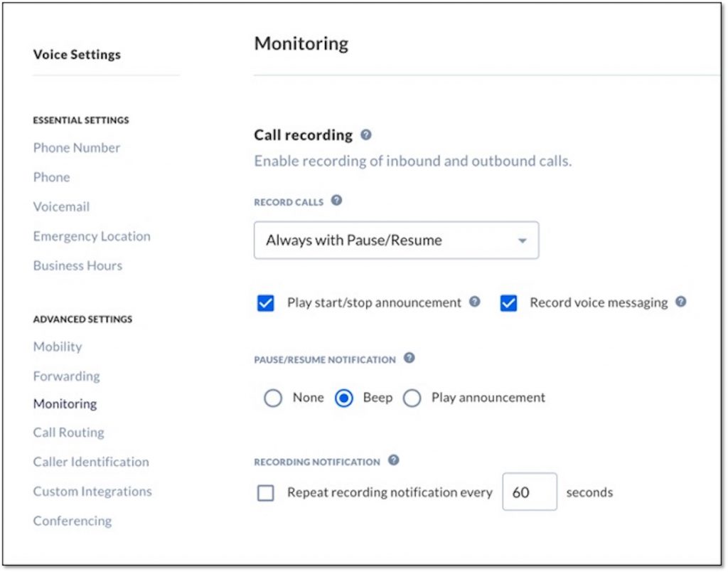
Task: Disable Record voice messaging
Action: [508, 302]
